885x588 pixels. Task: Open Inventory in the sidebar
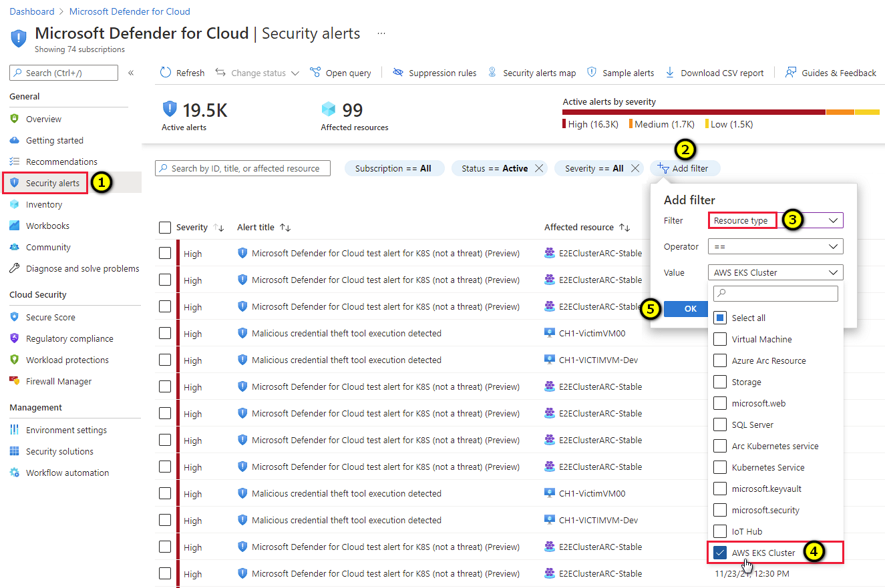click(x=44, y=204)
